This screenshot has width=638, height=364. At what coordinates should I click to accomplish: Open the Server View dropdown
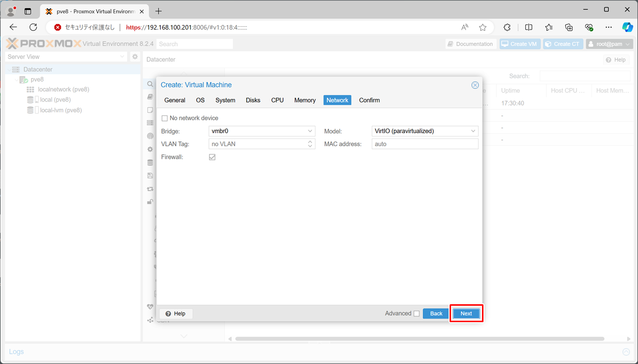tap(66, 57)
